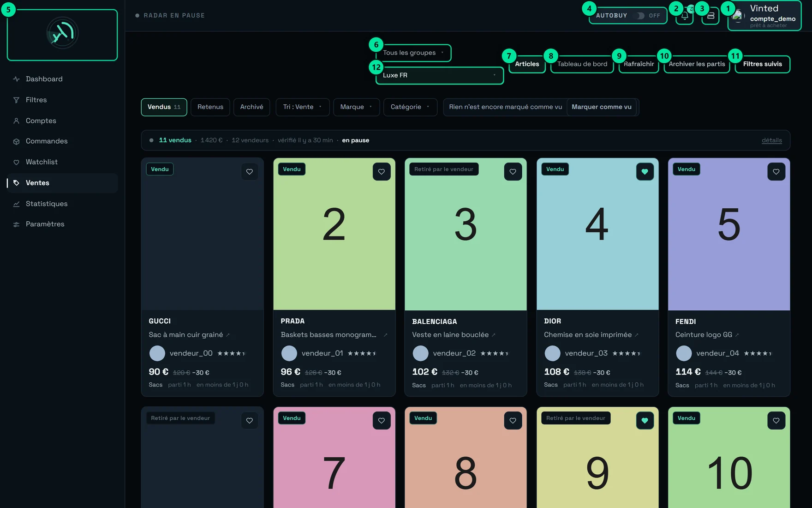Select the Ventes tag icon in sidebar

click(x=16, y=183)
